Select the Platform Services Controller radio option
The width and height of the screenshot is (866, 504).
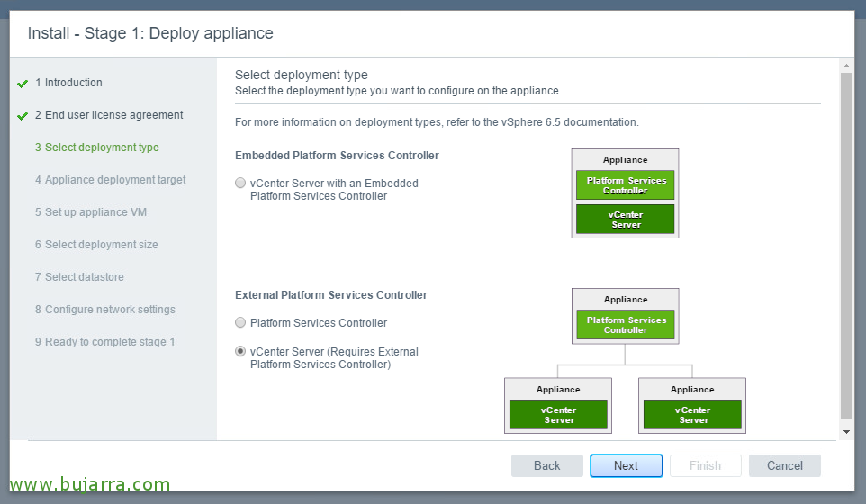(240, 322)
